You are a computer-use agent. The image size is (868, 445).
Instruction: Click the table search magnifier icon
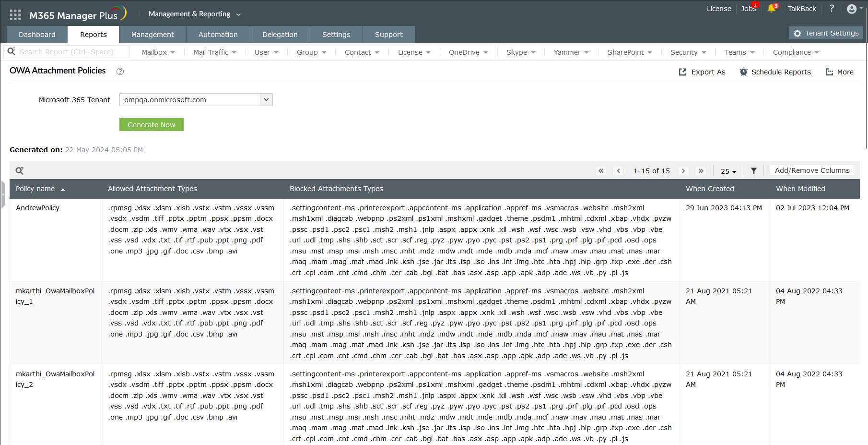tap(20, 171)
